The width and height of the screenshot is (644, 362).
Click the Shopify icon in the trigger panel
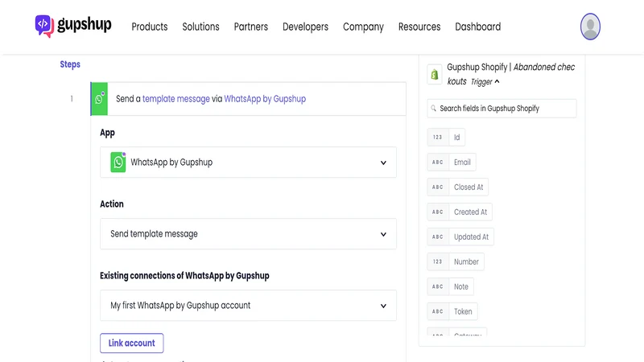click(434, 74)
